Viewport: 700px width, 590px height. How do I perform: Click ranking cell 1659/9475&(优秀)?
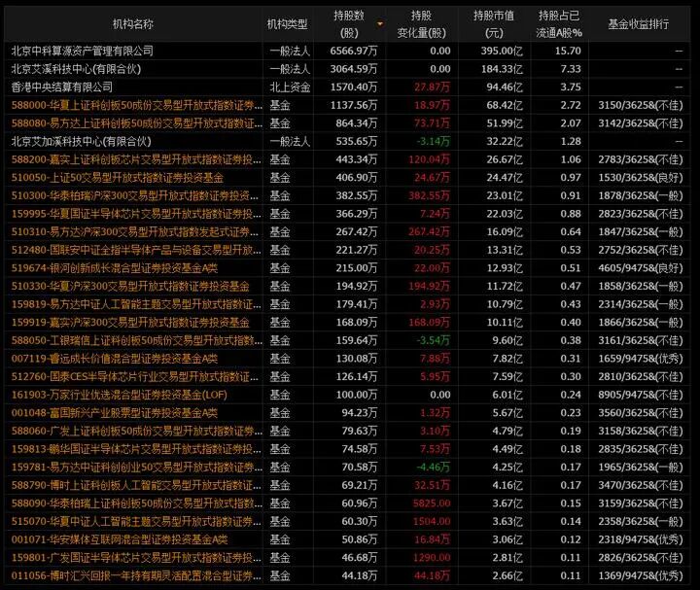[x=641, y=359]
